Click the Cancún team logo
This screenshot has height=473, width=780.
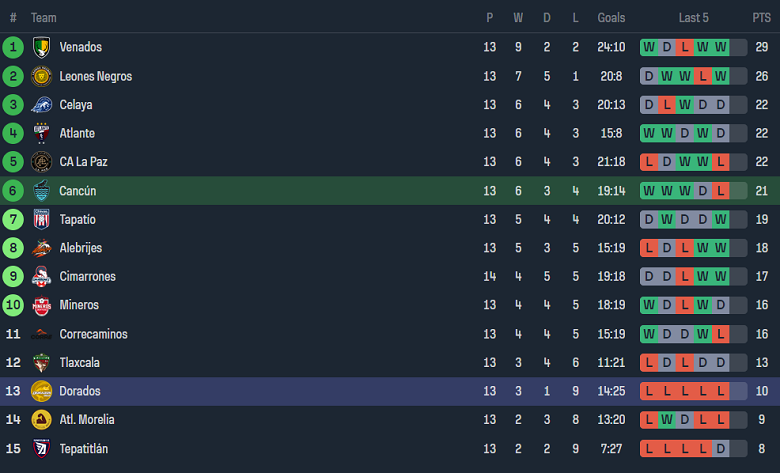(x=41, y=191)
